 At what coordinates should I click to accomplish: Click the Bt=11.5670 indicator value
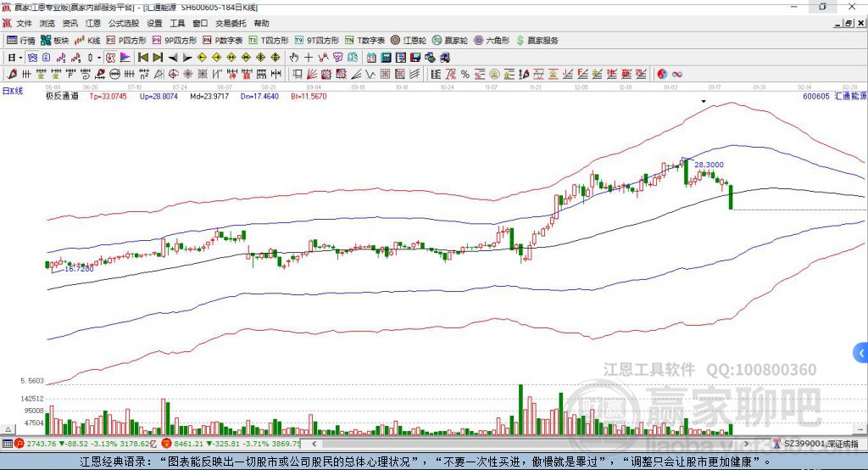pos(309,97)
